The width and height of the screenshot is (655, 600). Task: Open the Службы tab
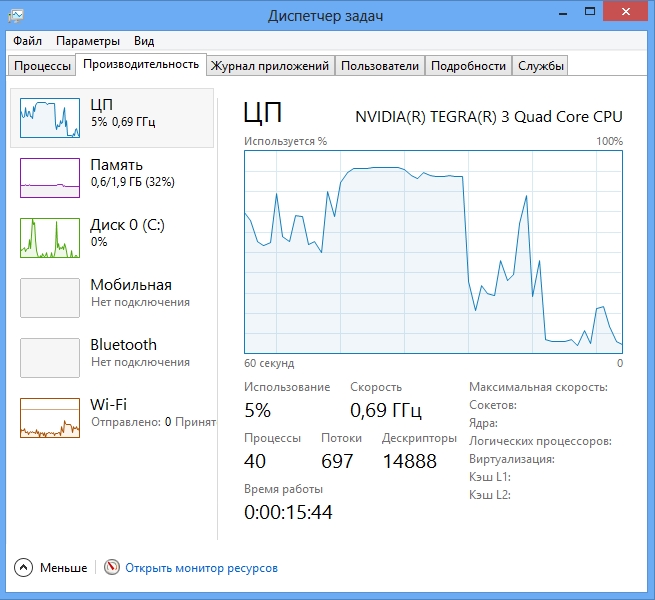(541, 66)
